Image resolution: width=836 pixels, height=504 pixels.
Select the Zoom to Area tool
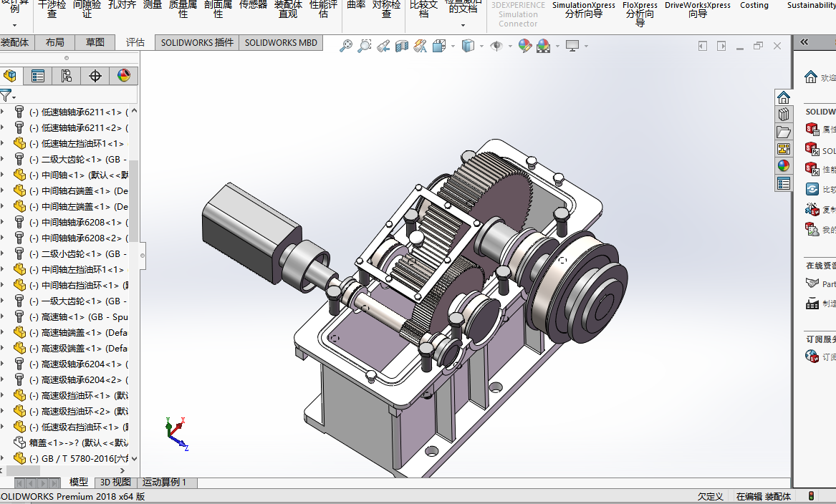(x=364, y=46)
